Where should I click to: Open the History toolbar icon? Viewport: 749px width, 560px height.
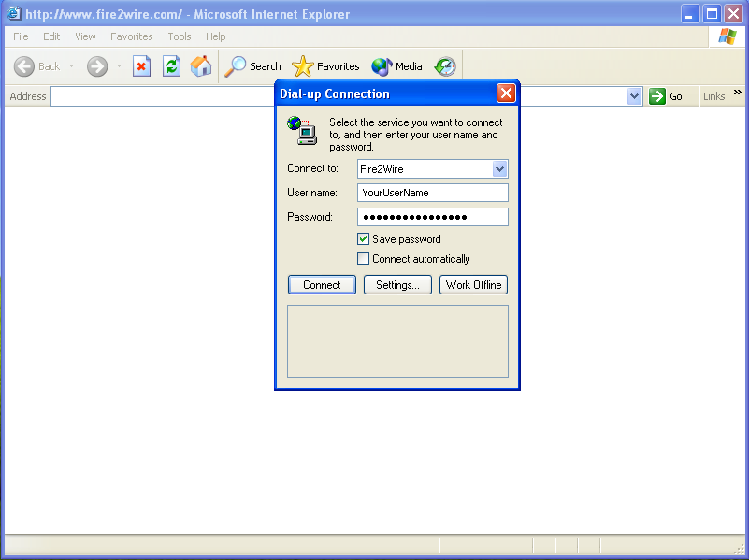445,66
